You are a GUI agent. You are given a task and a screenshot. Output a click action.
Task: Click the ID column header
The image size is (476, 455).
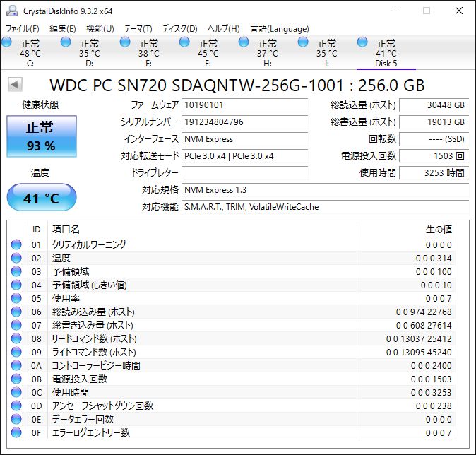coord(36,230)
